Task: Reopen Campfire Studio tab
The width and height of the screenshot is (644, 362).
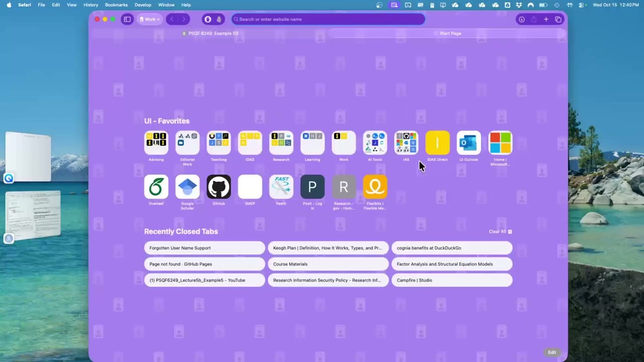Action: (452, 280)
